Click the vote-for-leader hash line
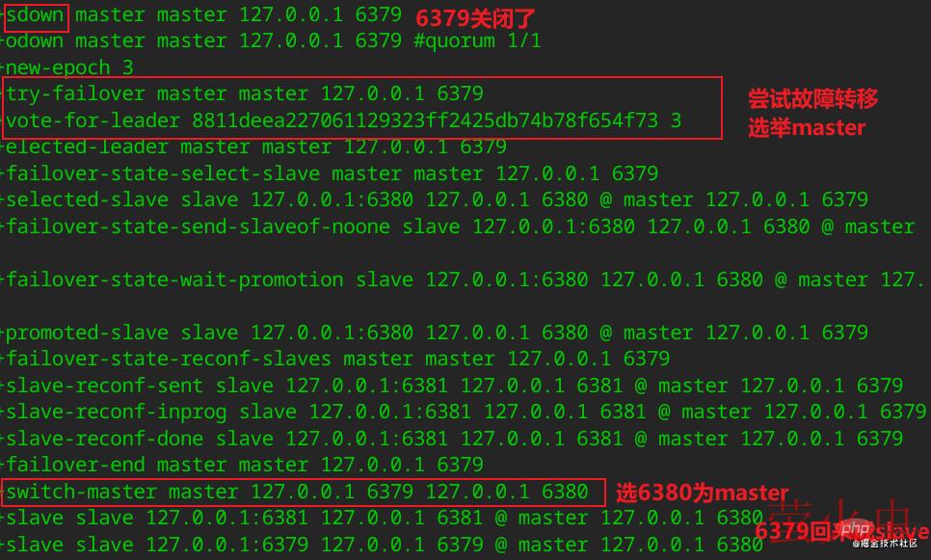This screenshot has height=560, width=931. point(342,120)
